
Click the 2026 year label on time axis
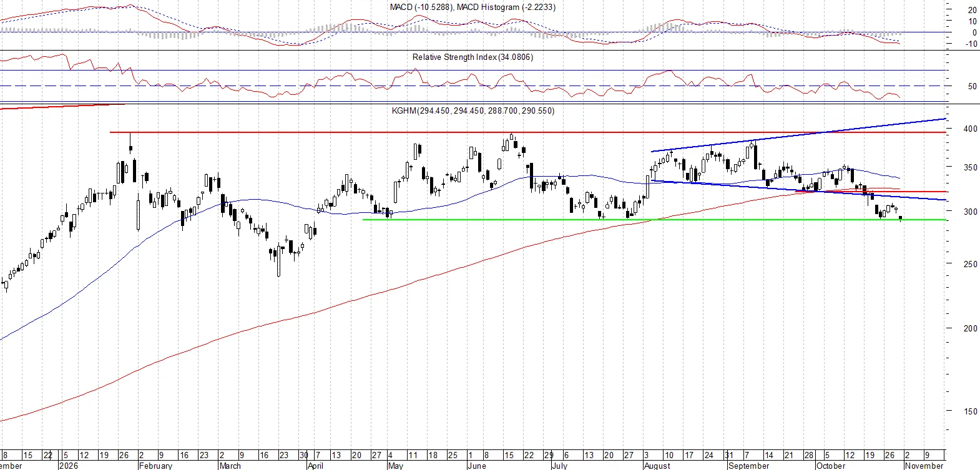[68, 466]
